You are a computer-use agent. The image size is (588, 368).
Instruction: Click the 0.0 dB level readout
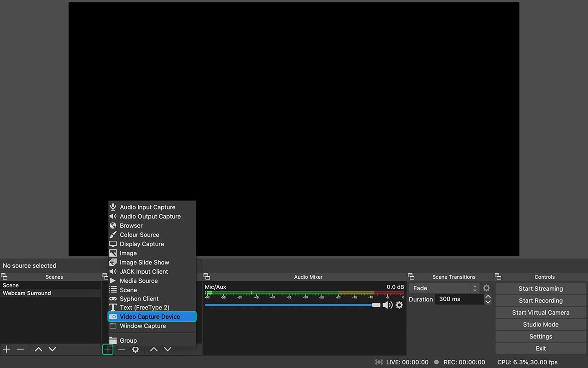(395, 287)
